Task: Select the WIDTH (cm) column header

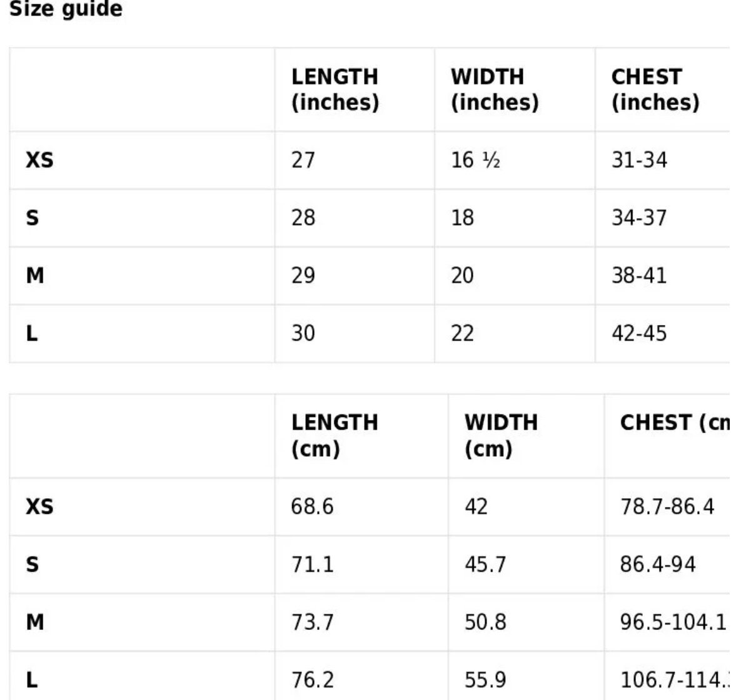Action: tap(502, 436)
